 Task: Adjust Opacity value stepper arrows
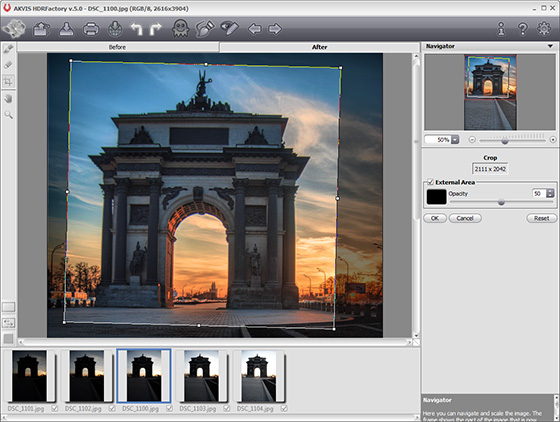(x=550, y=193)
